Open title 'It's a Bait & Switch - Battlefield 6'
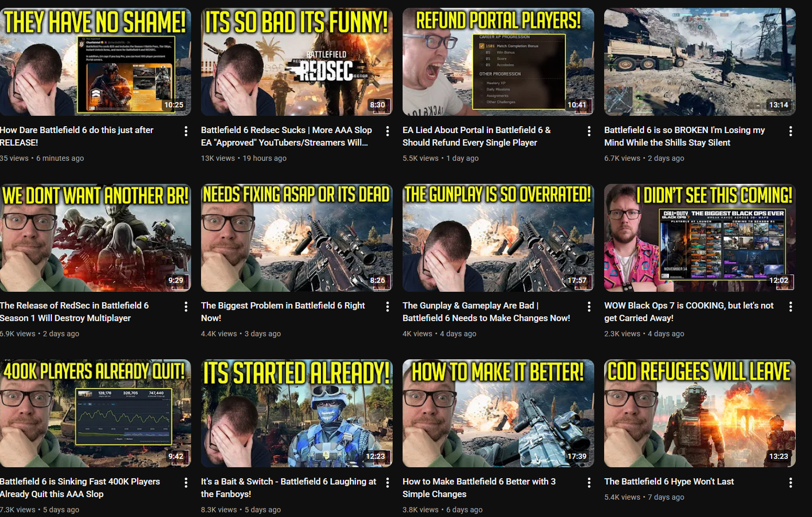The height and width of the screenshot is (517, 812). [x=288, y=488]
